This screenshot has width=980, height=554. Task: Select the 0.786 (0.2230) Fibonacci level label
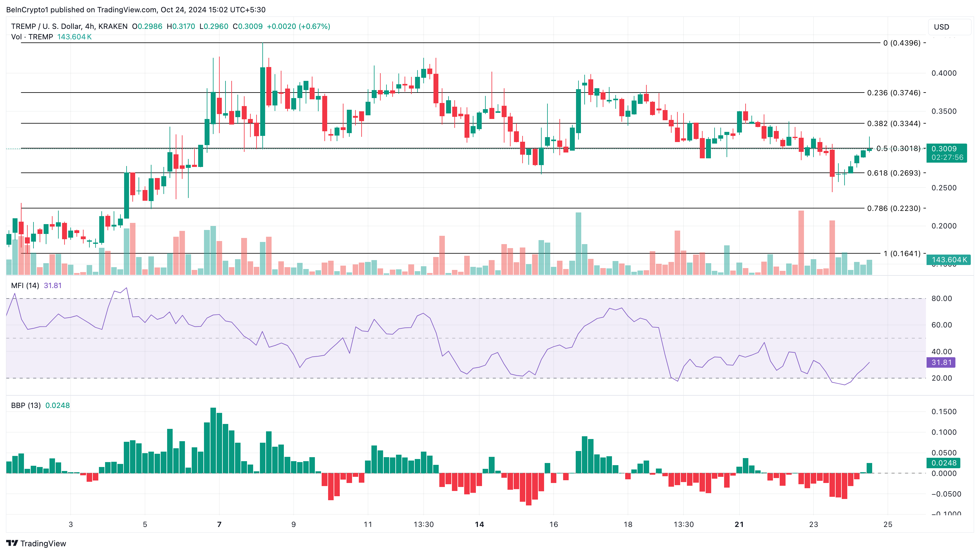click(x=894, y=208)
